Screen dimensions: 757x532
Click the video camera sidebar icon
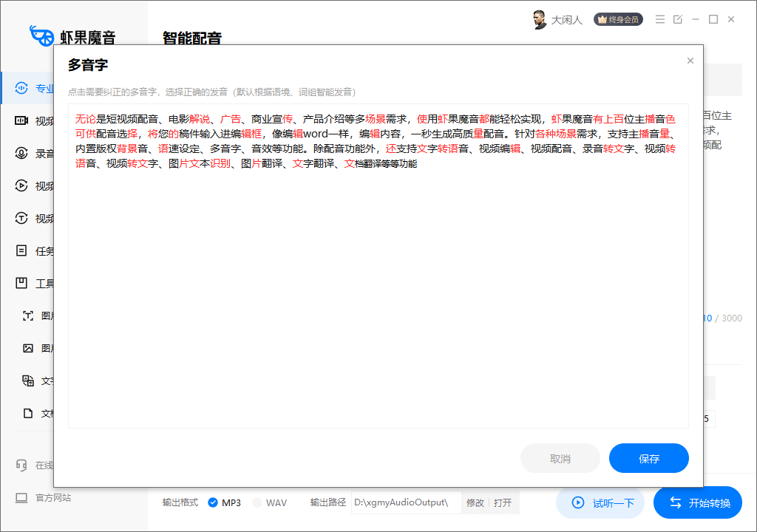21,120
